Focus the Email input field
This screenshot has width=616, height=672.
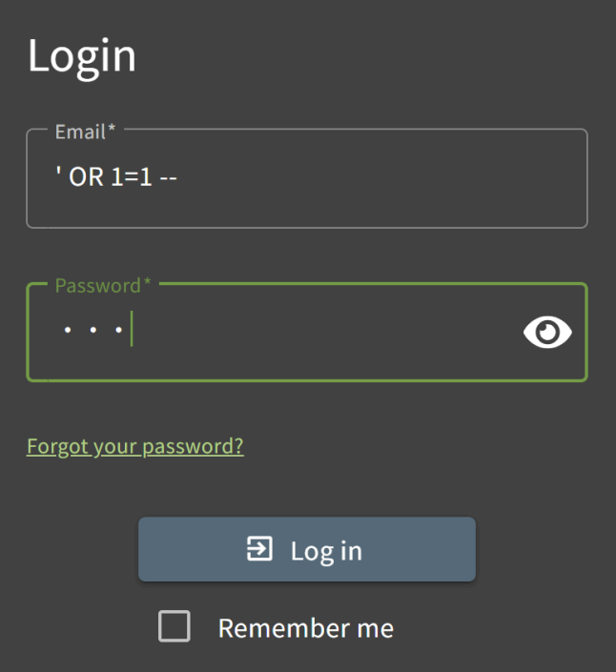306,178
